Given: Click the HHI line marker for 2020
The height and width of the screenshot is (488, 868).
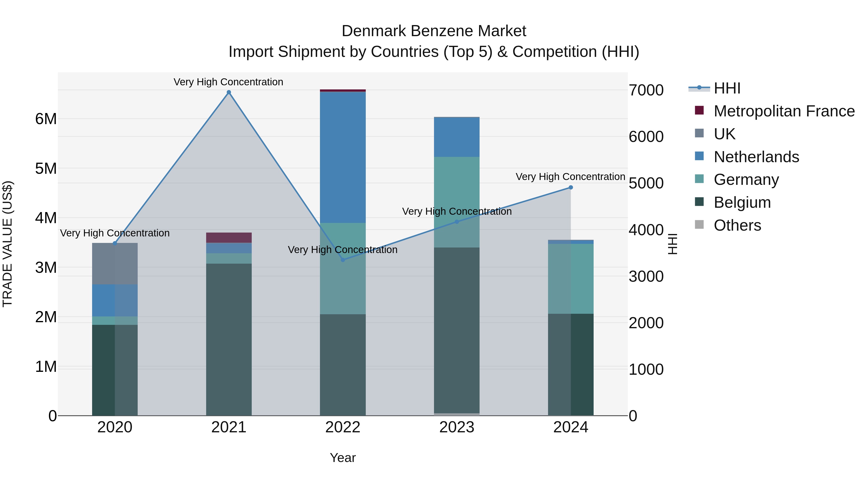Looking at the screenshot, I should tap(115, 243).
